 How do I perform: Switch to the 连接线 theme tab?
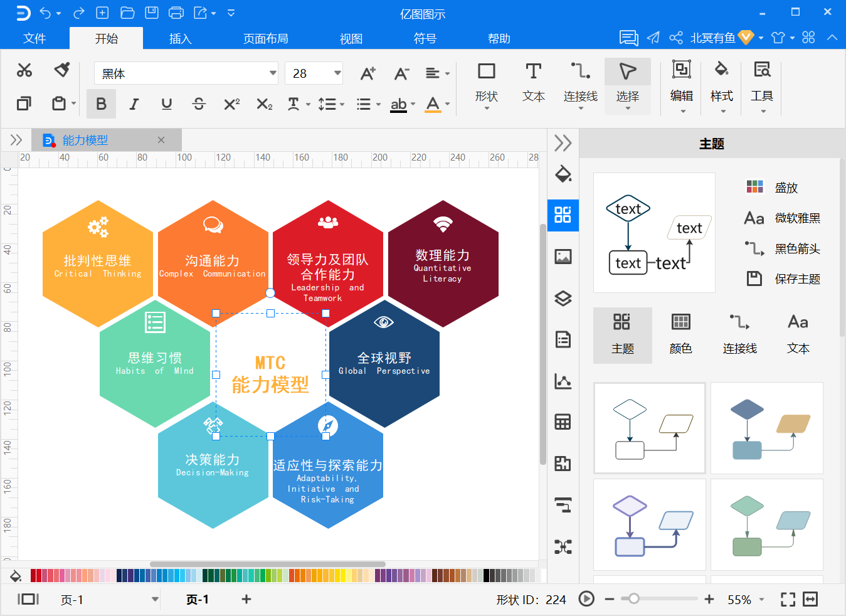[x=739, y=336]
